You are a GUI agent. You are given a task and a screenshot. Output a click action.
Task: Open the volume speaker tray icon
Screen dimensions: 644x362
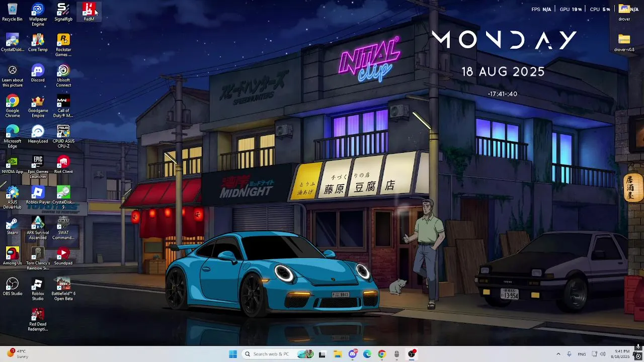603,354
